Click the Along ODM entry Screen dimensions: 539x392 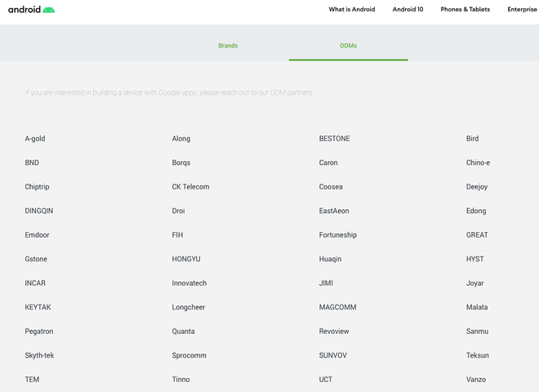point(181,139)
